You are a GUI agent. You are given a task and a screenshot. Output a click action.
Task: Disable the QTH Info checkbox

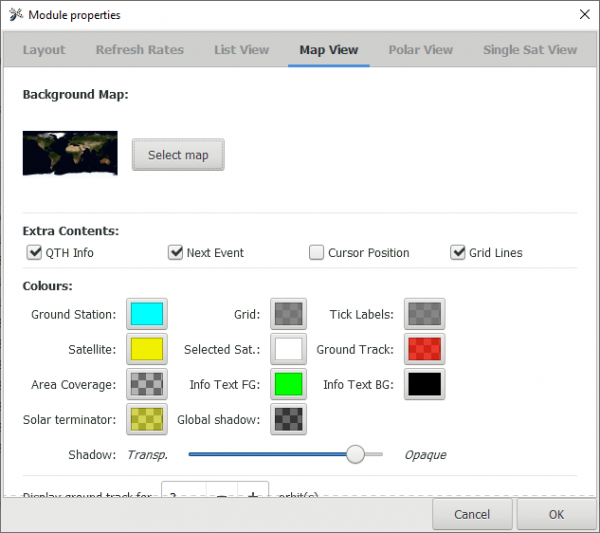35,253
